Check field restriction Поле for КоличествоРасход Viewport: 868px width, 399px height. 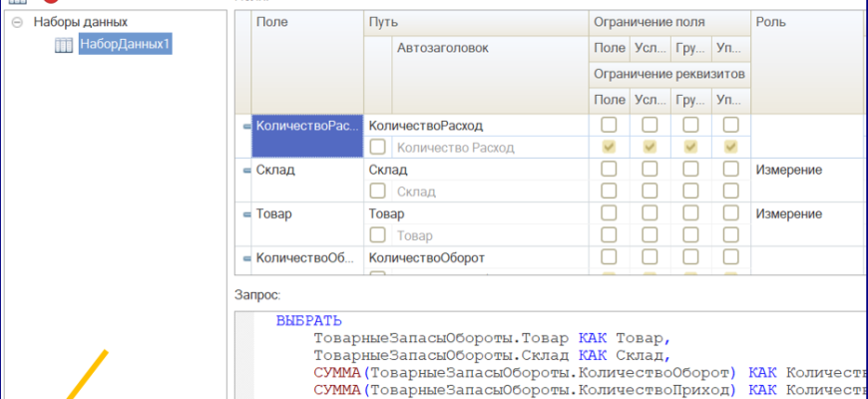(x=609, y=126)
